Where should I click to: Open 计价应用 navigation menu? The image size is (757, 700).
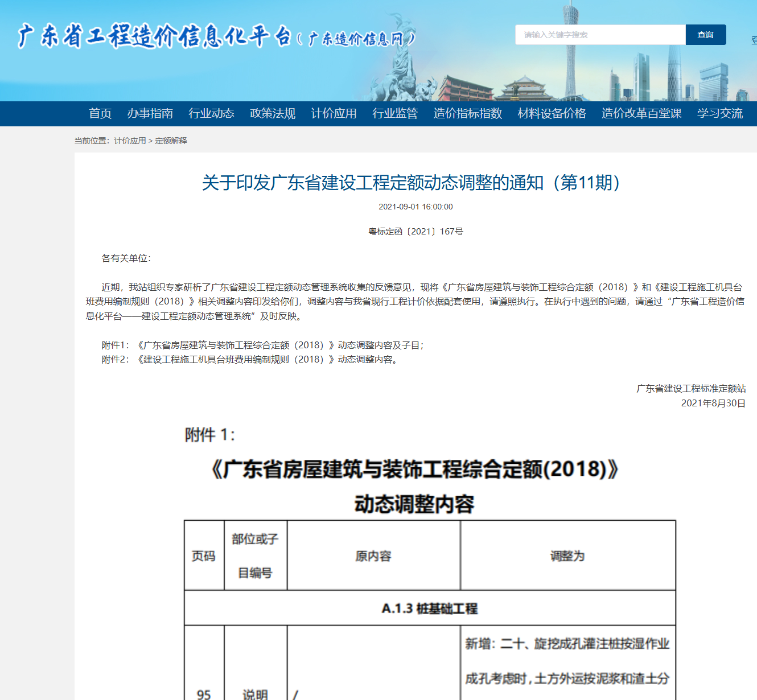(x=334, y=113)
